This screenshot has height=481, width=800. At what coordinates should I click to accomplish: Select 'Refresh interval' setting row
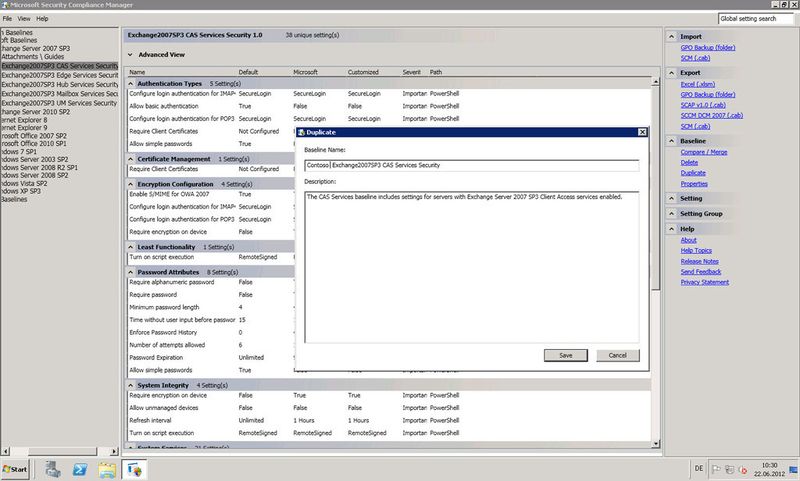(x=389, y=420)
